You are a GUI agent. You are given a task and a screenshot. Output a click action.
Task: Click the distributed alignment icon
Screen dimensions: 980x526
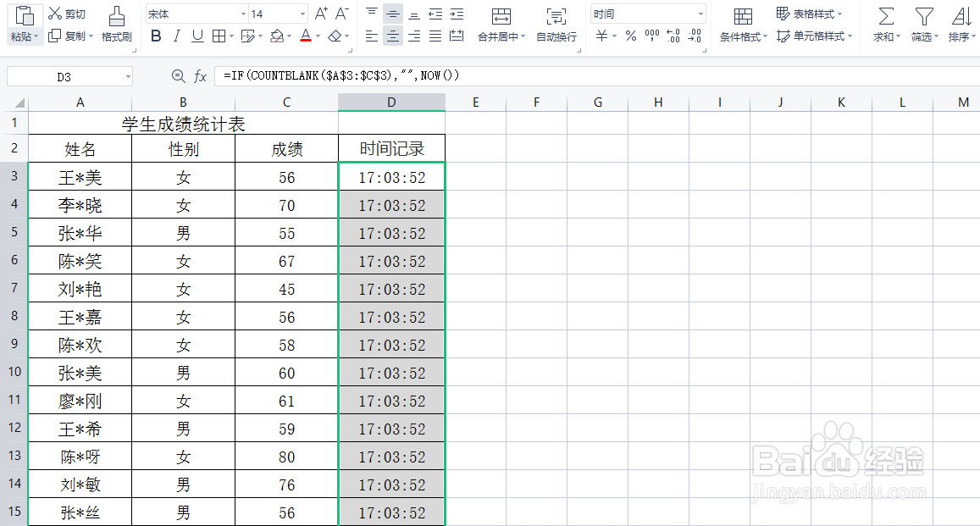[x=457, y=36]
